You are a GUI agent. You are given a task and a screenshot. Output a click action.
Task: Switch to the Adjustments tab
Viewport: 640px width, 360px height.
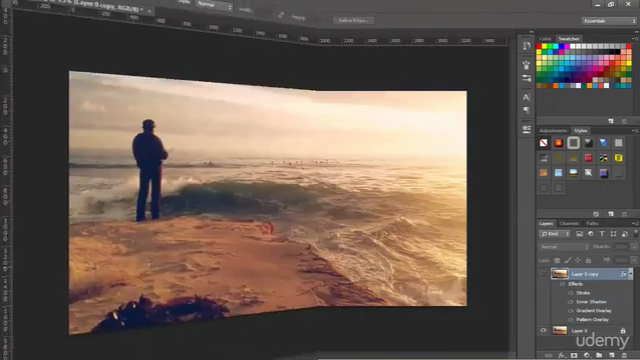click(553, 131)
